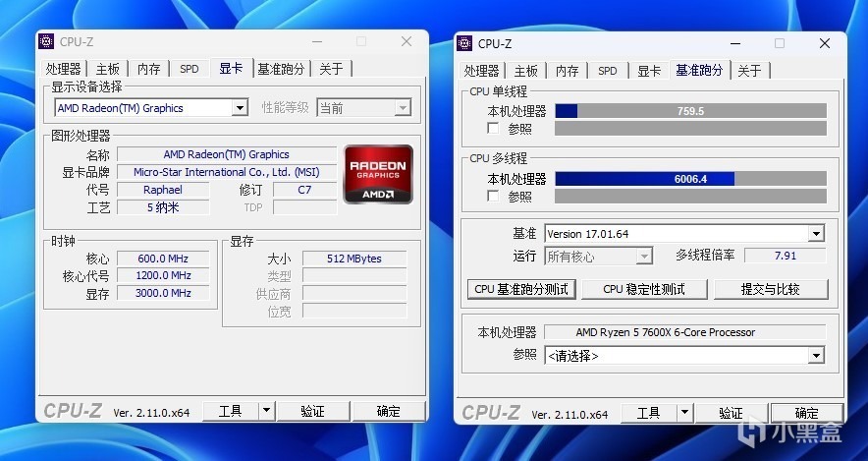Click the 1200.0 MHz clock value
This screenshot has width=868, height=461.
point(163,275)
